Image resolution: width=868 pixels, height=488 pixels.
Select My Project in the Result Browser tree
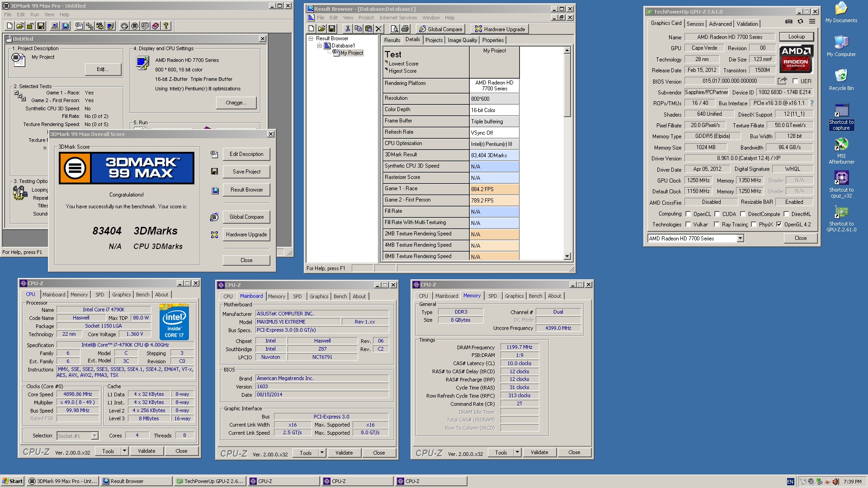coord(351,53)
